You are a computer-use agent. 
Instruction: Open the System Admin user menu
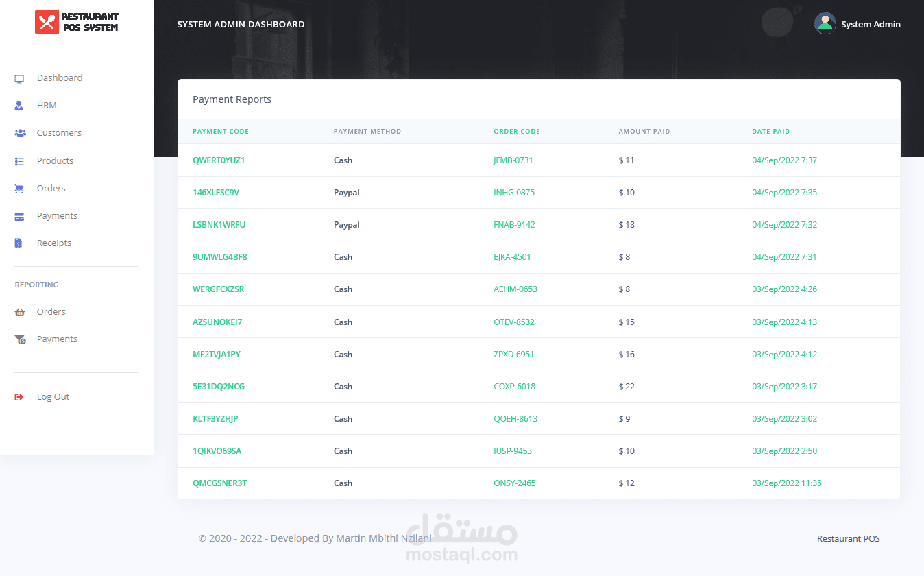click(x=858, y=24)
